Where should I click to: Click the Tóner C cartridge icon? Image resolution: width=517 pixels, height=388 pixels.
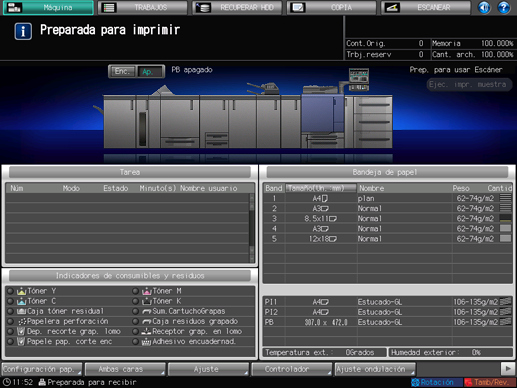click(22, 301)
